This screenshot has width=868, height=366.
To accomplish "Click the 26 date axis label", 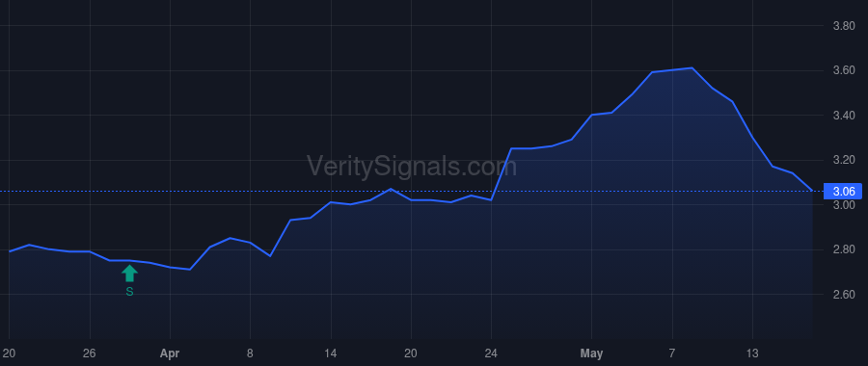I will tap(90, 353).
